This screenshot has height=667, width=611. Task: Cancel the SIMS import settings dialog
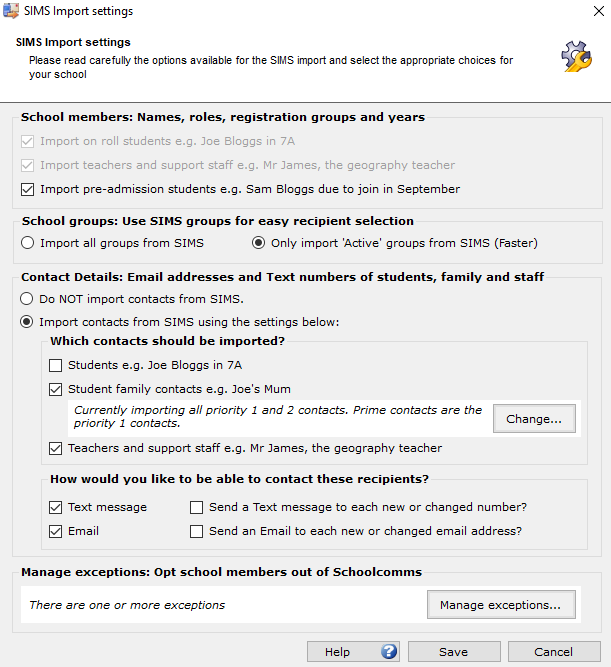pyautogui.click(x=553, y=652)
